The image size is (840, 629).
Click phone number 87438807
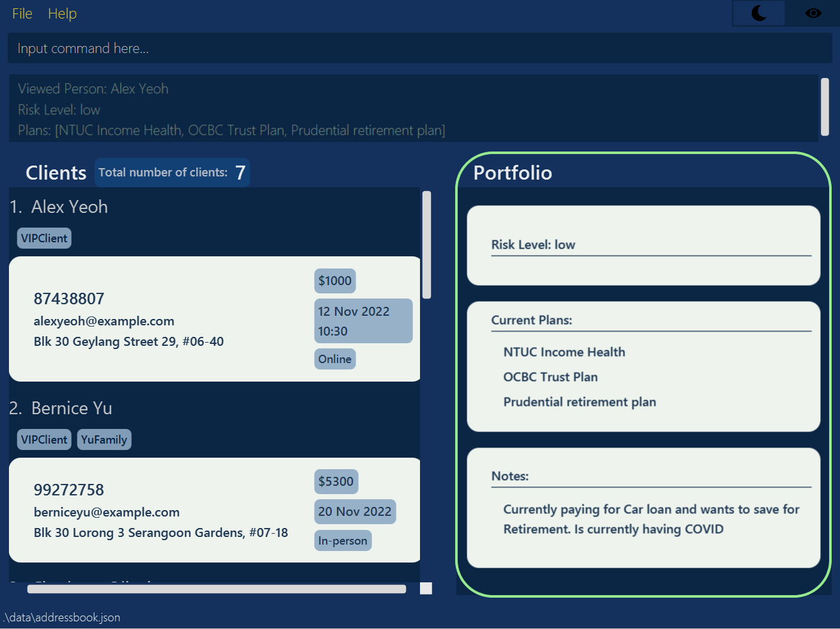[69, 299]
